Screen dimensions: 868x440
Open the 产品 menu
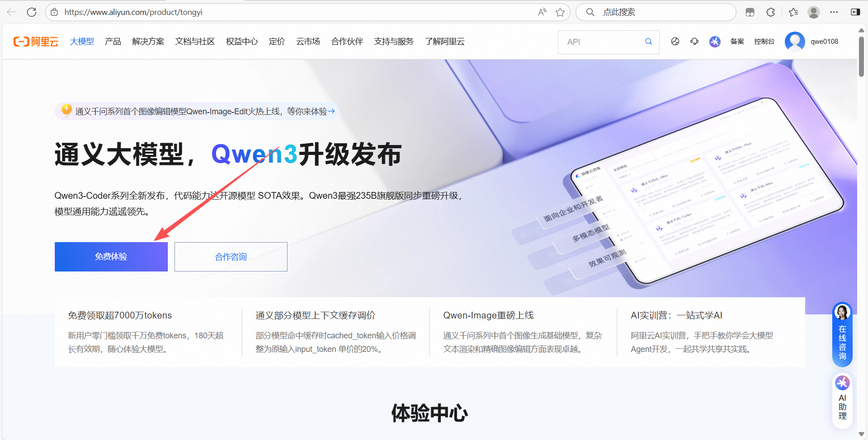point(113,42)
